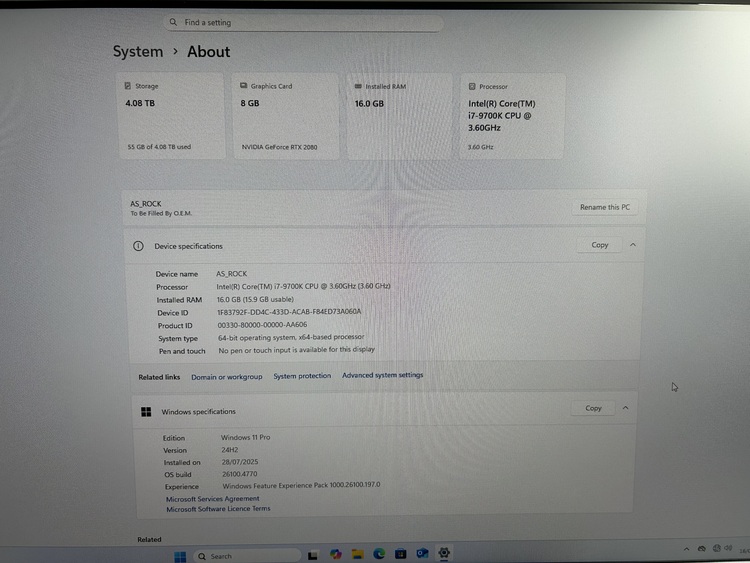The image size is (750, 563).
Task: Copy the Windows specifications
Action: pyautogui.click(x=593, y=408)
